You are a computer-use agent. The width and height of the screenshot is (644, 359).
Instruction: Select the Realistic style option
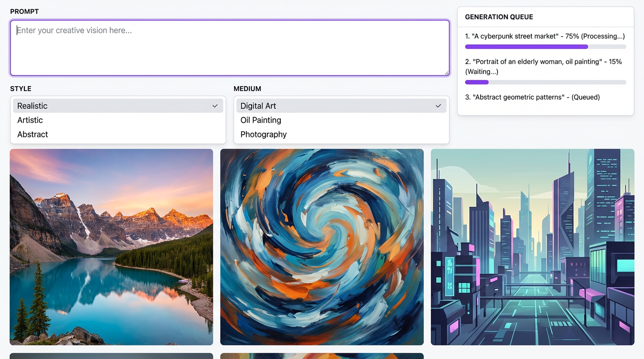coord(32,106)
